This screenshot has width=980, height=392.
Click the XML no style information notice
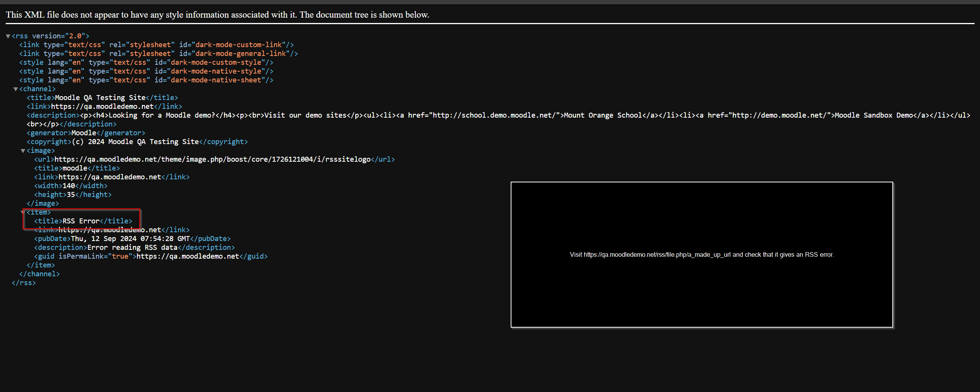click(x=217, y=15)
